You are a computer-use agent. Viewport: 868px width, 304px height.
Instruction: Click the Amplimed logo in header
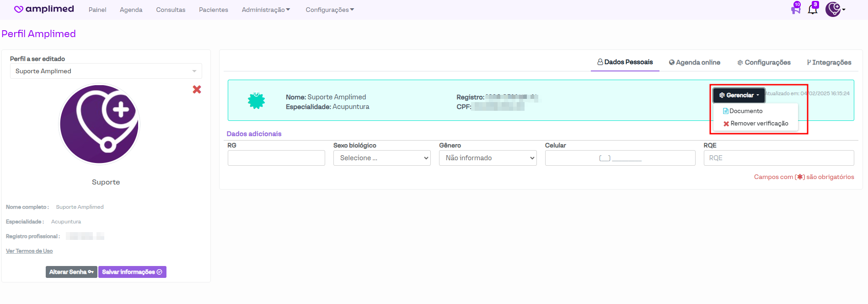tap(44, 9)
